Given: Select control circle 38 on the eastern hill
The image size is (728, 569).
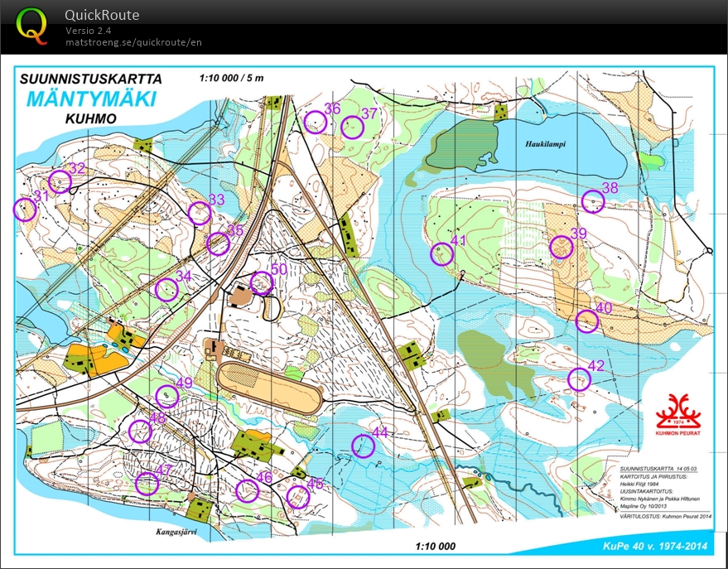Looking at the screenshot, I should pos(594,200).
